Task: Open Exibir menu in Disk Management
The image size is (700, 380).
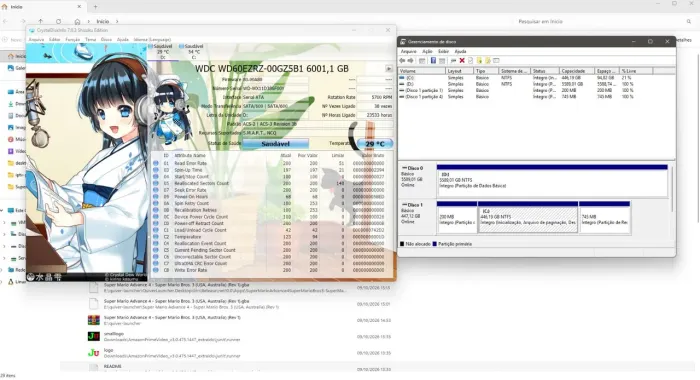Action: point(443,51)
